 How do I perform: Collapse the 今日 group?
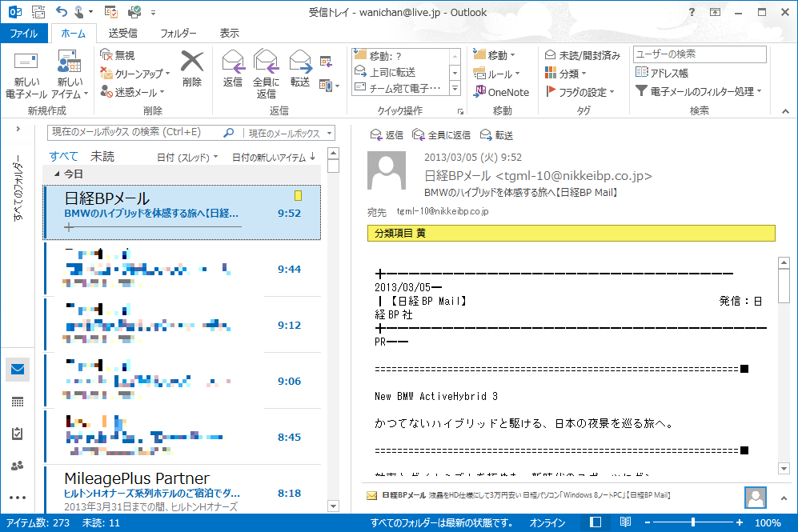[57, 174]
